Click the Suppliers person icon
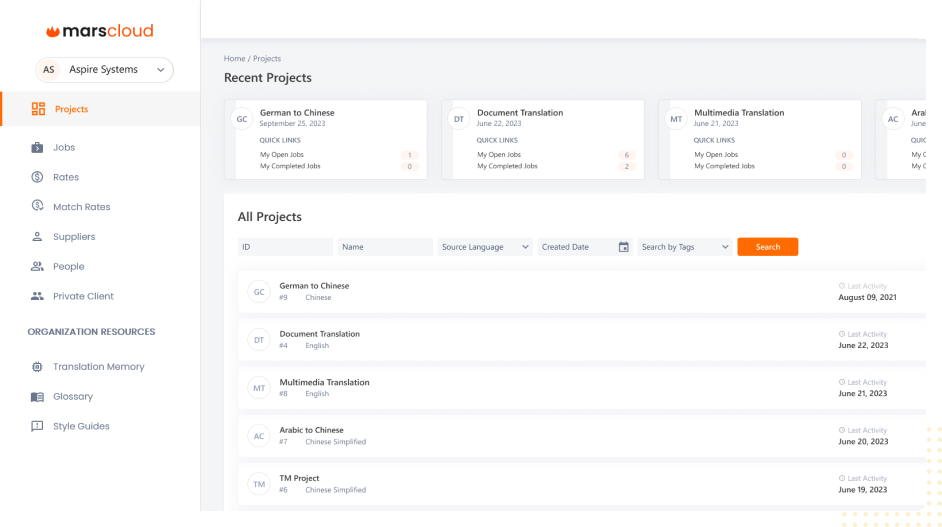The height and width of the screenshot is (527, 942). 37,237
